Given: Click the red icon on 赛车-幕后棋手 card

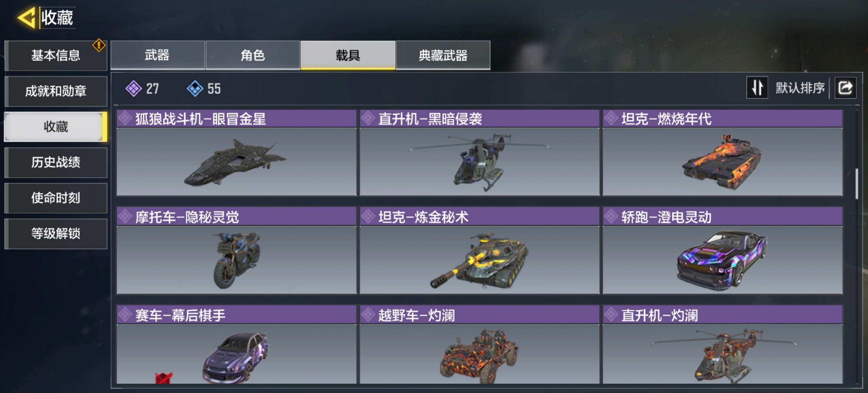Looking at the screenshot, I should coord(163,378).
